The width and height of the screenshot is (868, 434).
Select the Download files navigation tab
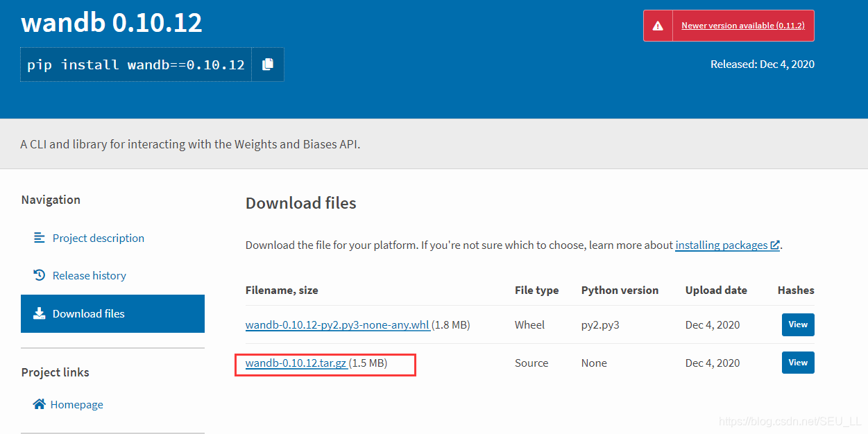click(x=112, y=313)
